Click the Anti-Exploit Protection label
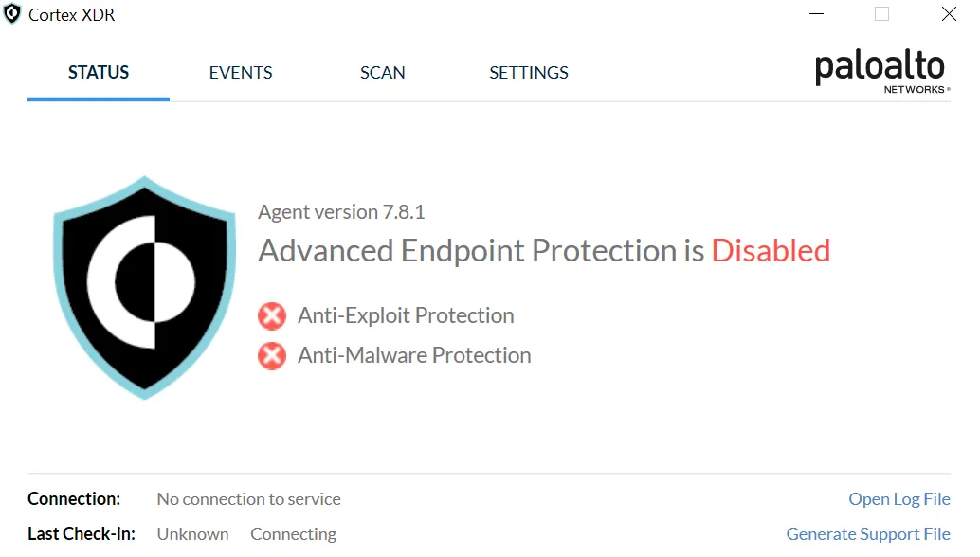Image resolution: width=980 pixels, height=557 pixels. point(406,315)
